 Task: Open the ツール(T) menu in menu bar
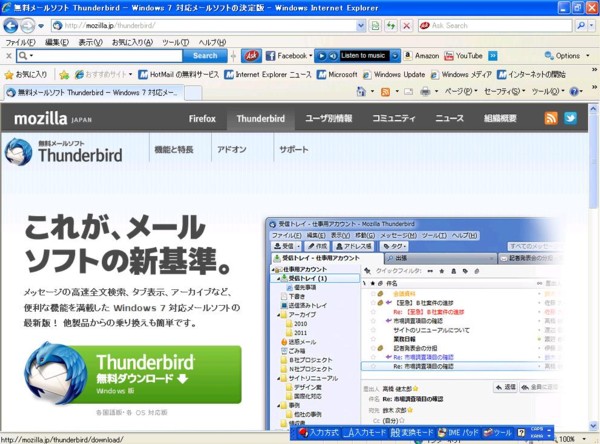175,42
